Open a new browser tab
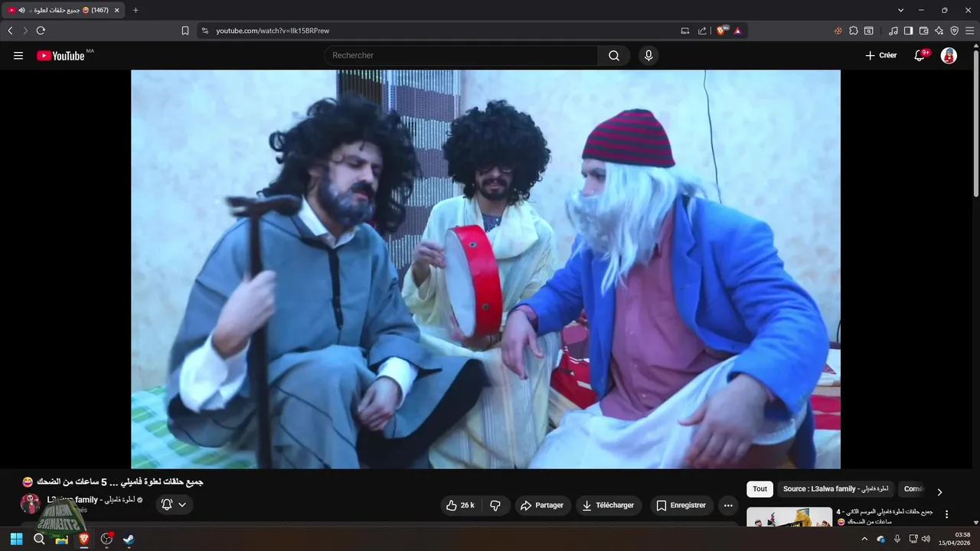Image resolution: width=980 pixels, height=551 pixels. [136, 10]
